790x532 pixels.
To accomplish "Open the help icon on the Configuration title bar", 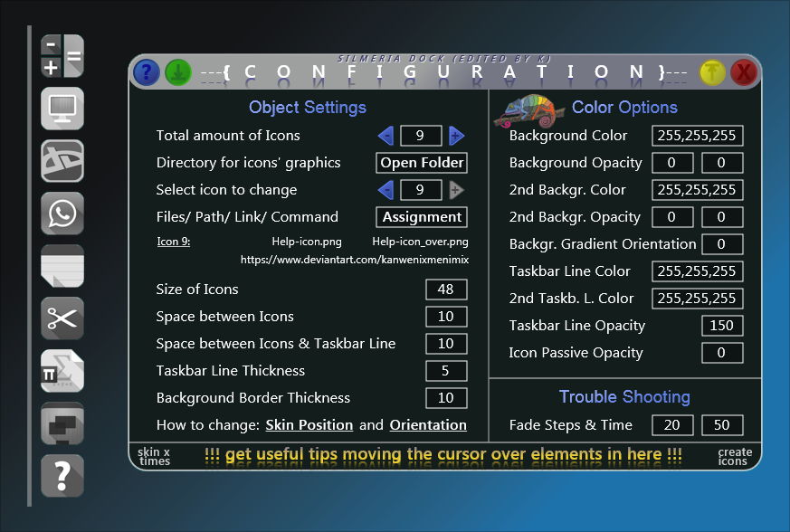I will [x=146, y=72].
